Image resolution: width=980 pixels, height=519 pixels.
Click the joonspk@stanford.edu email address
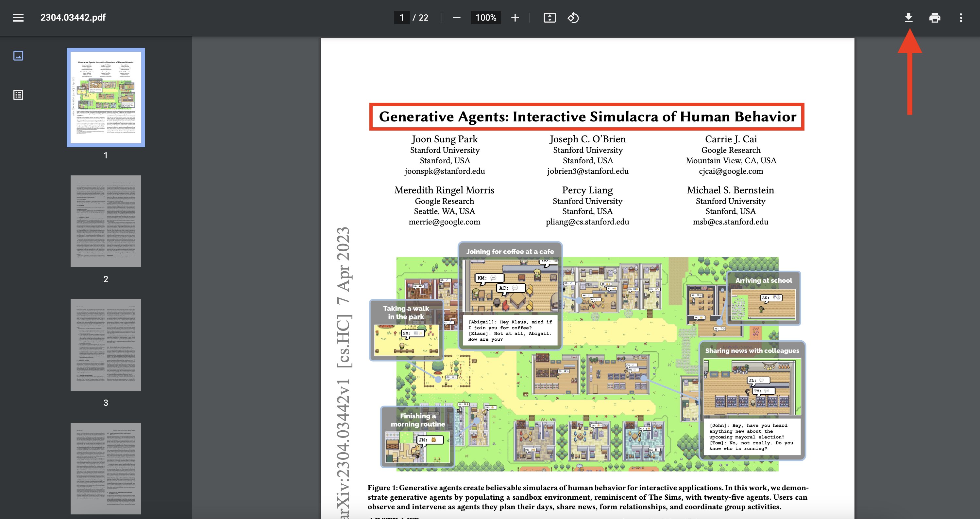click(445, 171)
